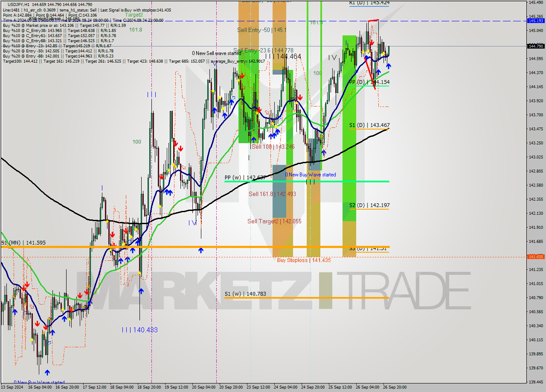
Task: Click the blue '0 New Buy Wave started' label
Action: click(x=311, y=175)
